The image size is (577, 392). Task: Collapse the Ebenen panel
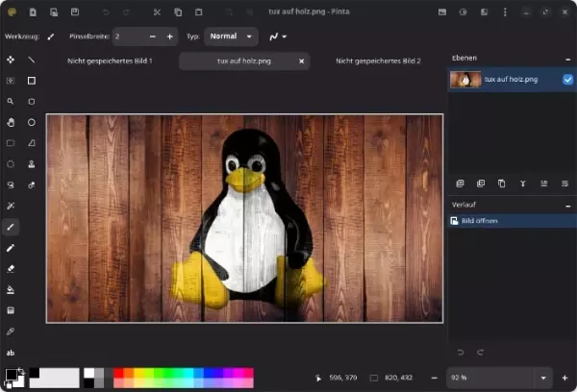coord(568,59)
